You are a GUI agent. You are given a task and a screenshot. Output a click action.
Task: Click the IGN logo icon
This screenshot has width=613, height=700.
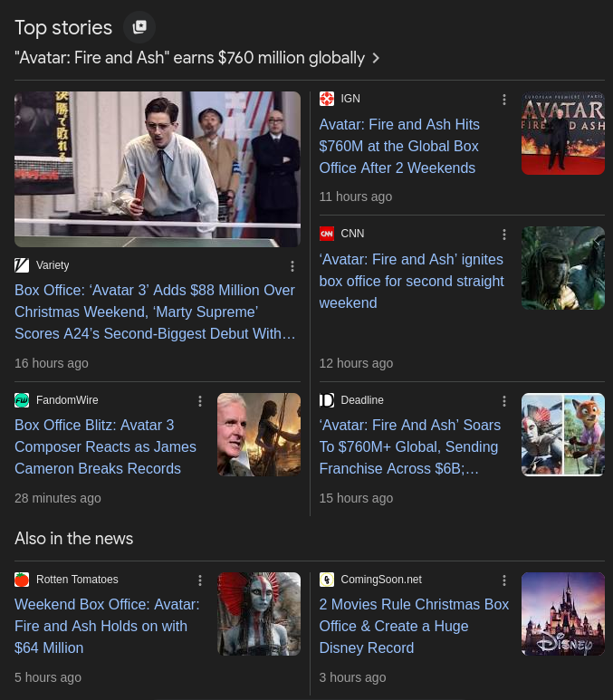coord(327,99)
